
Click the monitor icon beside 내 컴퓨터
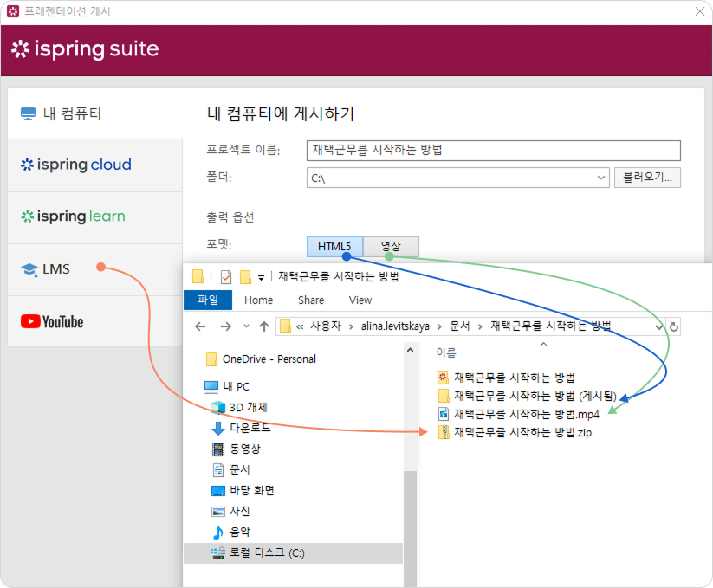point(29,113)
